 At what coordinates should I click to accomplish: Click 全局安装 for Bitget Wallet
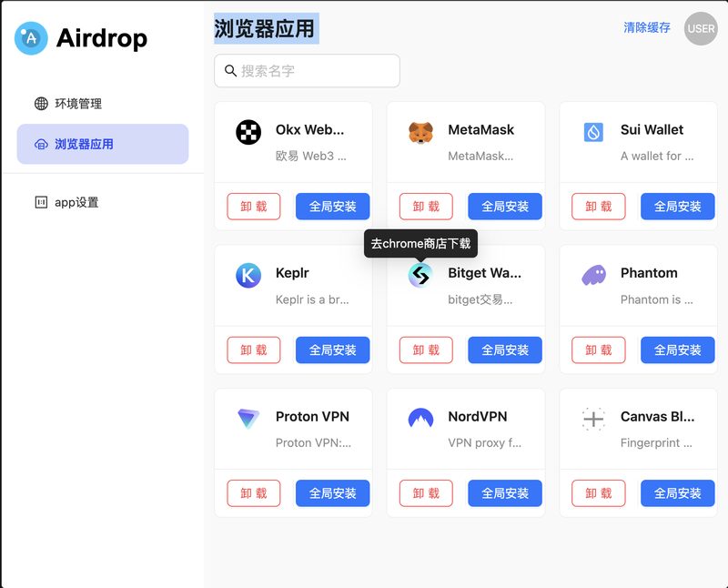[505, 350]
